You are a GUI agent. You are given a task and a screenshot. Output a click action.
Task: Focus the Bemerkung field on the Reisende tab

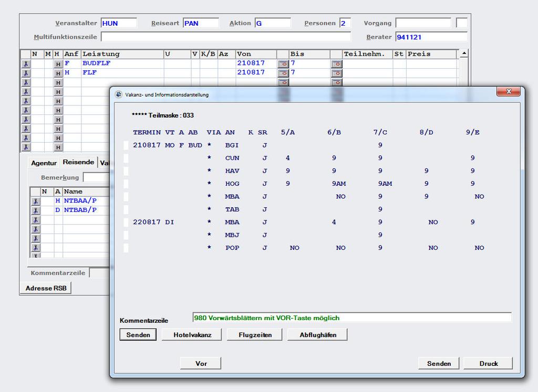click(97, 177)
